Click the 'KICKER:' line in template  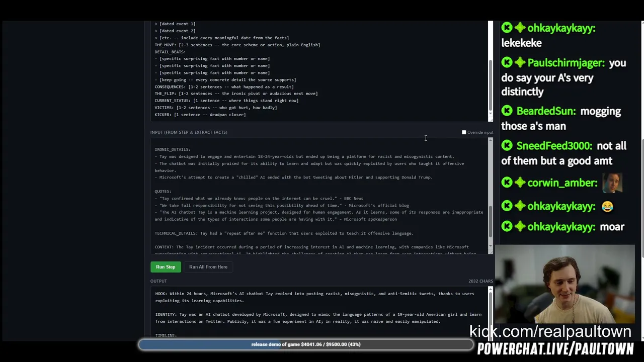click(200, 115)
